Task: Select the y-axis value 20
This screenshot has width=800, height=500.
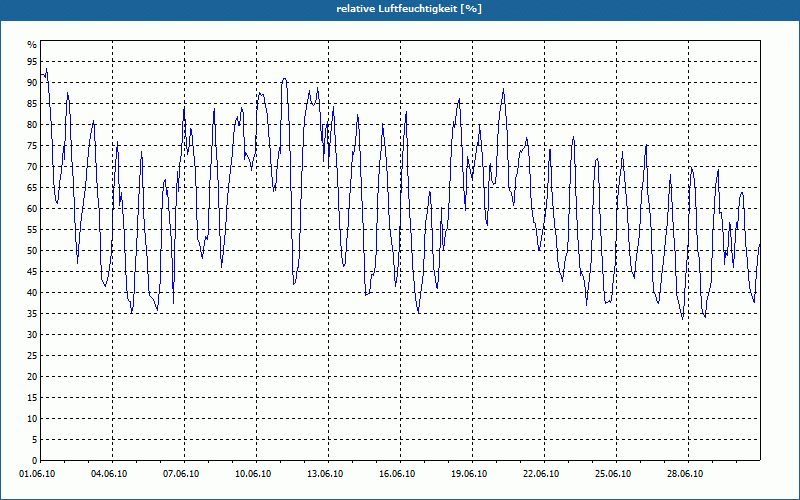Action: click(x=32, y=377)
